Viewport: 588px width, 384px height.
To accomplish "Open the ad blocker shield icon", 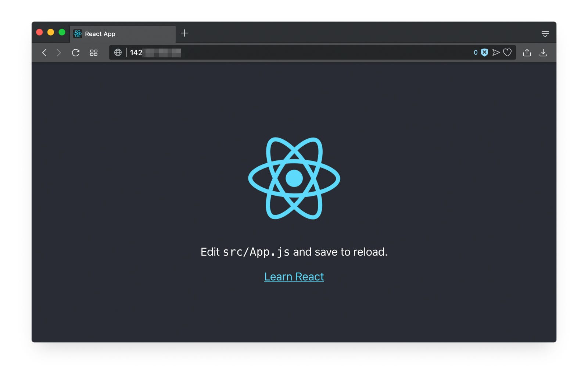I will [x=485, y=53].
